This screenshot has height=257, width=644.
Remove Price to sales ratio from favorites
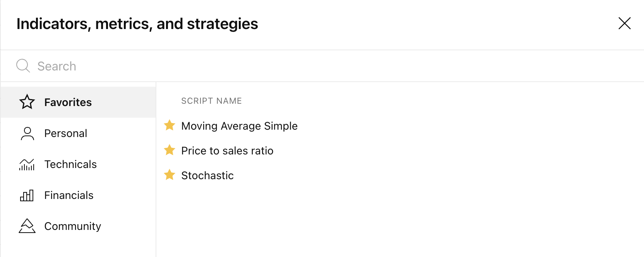[170, 150]
